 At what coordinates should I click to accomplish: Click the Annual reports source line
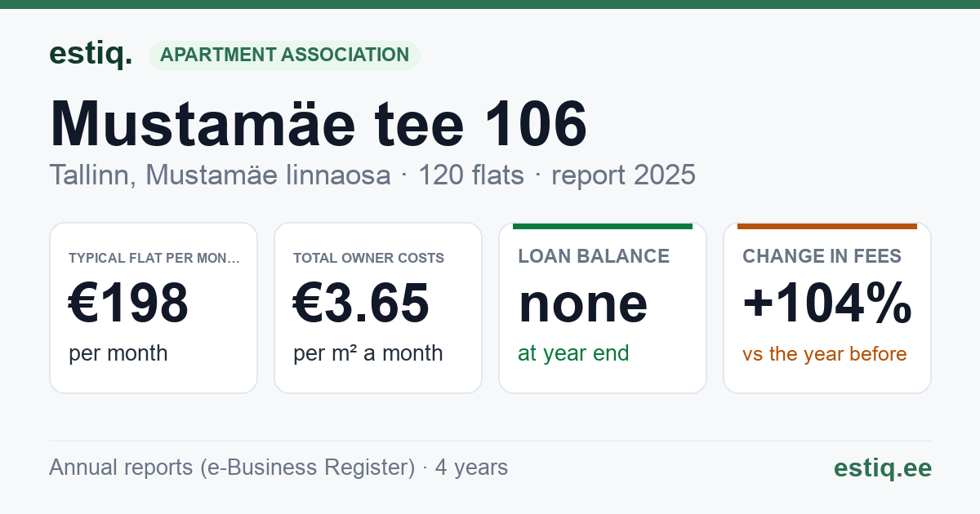[x=278, y=467]
